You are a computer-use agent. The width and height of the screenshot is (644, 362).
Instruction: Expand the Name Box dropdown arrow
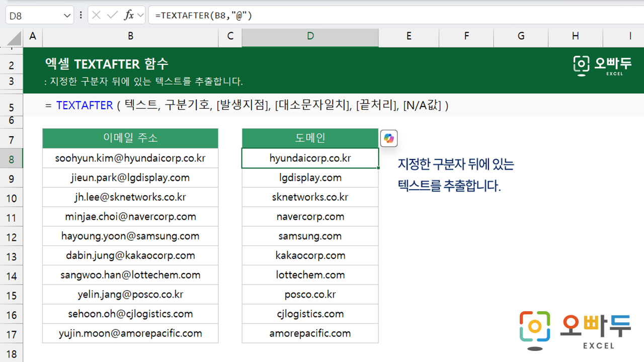click(x=68, y=16)
